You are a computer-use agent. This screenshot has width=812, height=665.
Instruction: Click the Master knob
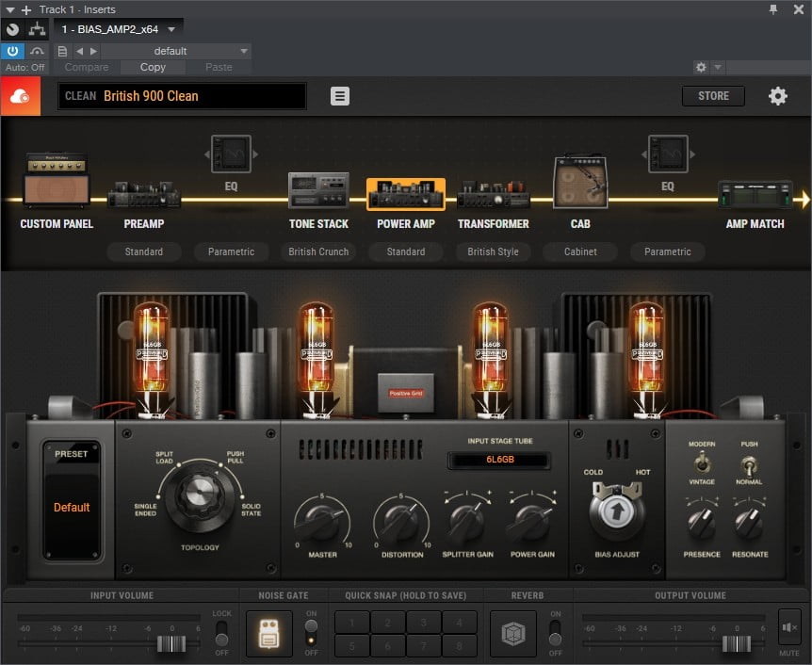pos(322,522)
